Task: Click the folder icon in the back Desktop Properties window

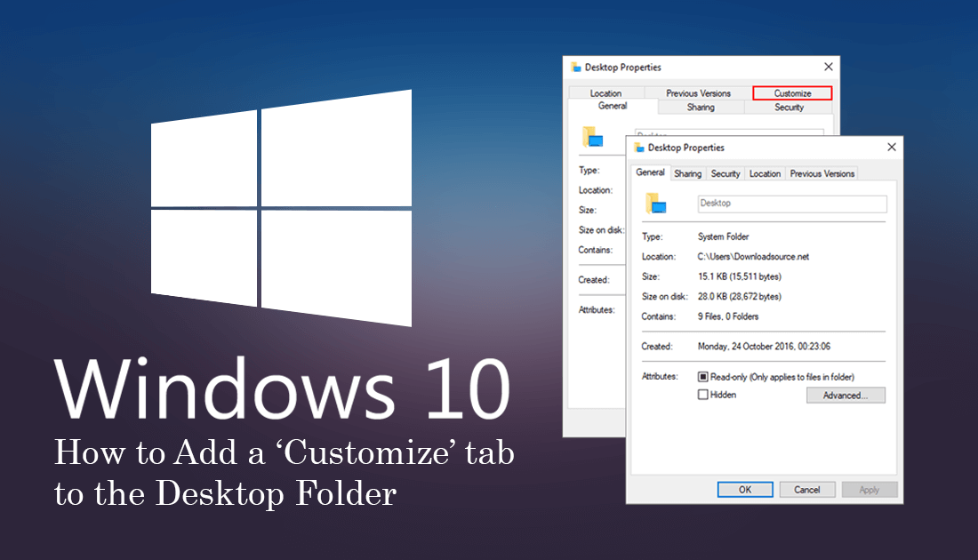Action: pos(592,137)
